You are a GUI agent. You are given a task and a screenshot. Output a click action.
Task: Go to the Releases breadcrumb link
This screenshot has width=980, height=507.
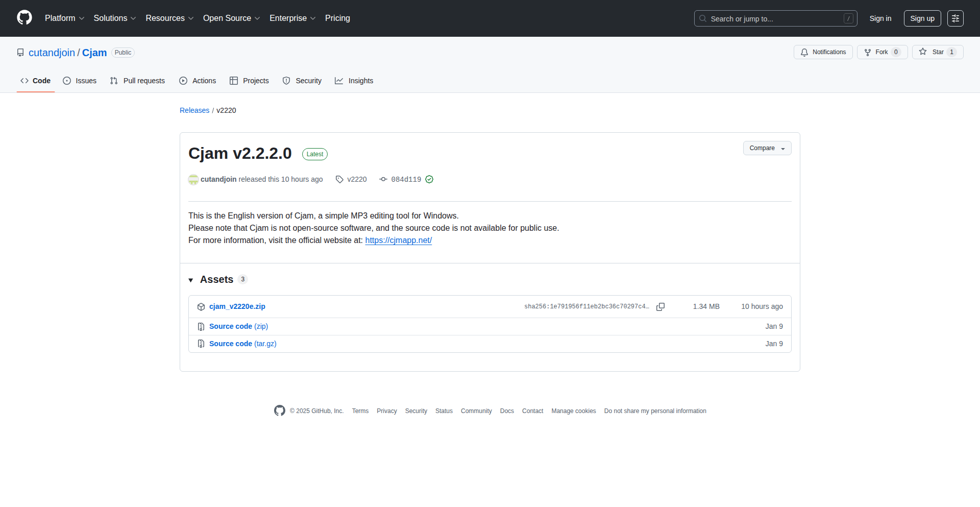(x=194, y=110)
